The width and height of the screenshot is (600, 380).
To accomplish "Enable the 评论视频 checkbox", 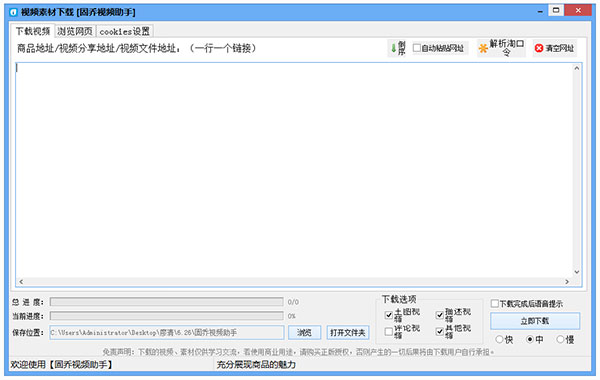I will pyautogui.click(x=389, y=331).
